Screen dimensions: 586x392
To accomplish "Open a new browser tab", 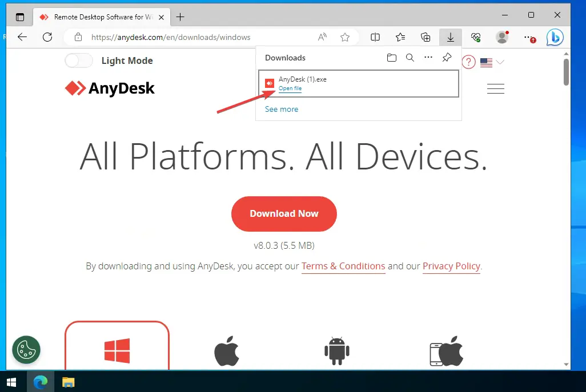I will click(180, 17).
